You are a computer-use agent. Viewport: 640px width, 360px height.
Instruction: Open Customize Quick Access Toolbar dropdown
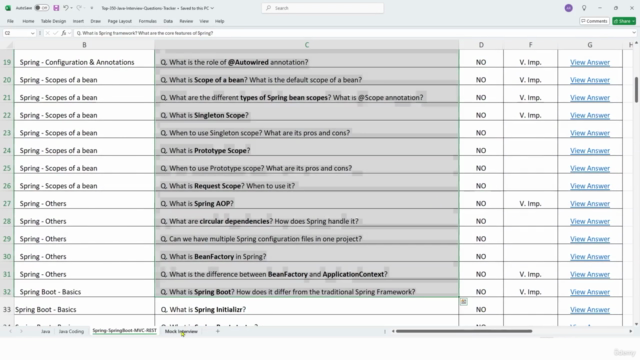[x=91, y=8]
